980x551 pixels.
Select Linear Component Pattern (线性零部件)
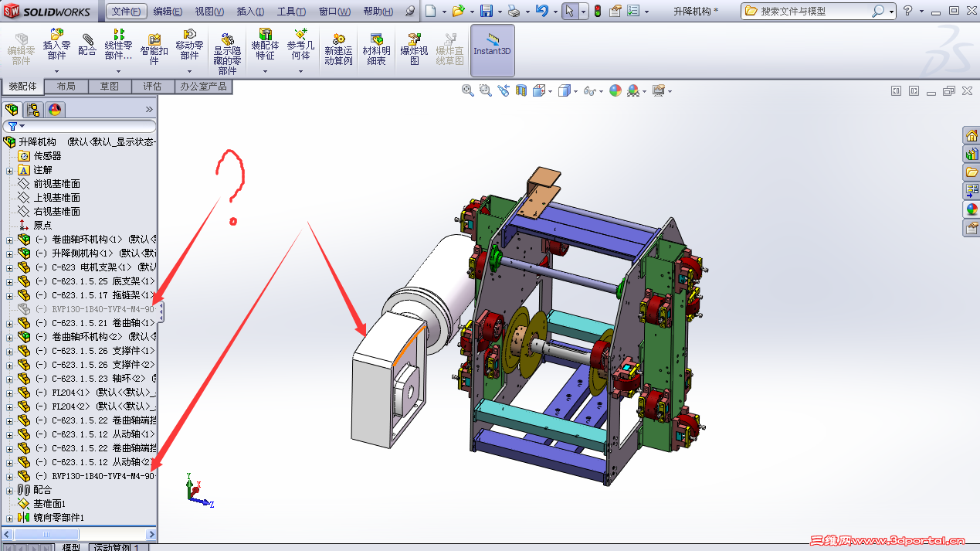[118, 45]
